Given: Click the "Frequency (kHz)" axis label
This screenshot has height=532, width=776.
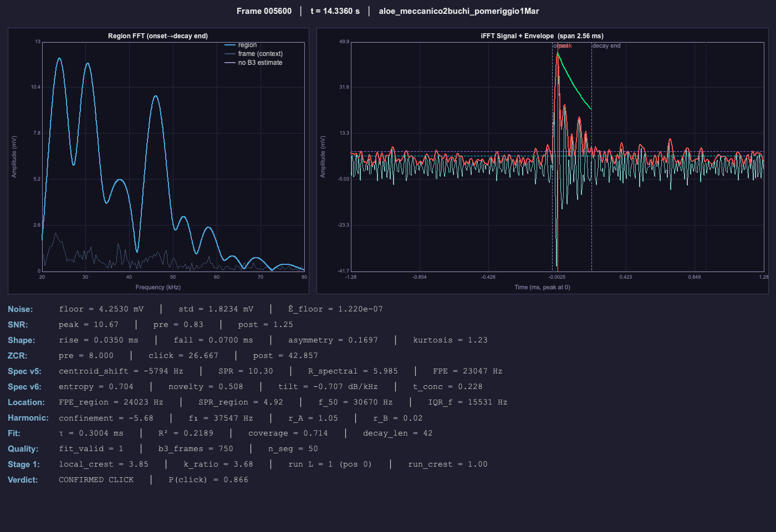Looking at the screenshot, I should point(158,287).
